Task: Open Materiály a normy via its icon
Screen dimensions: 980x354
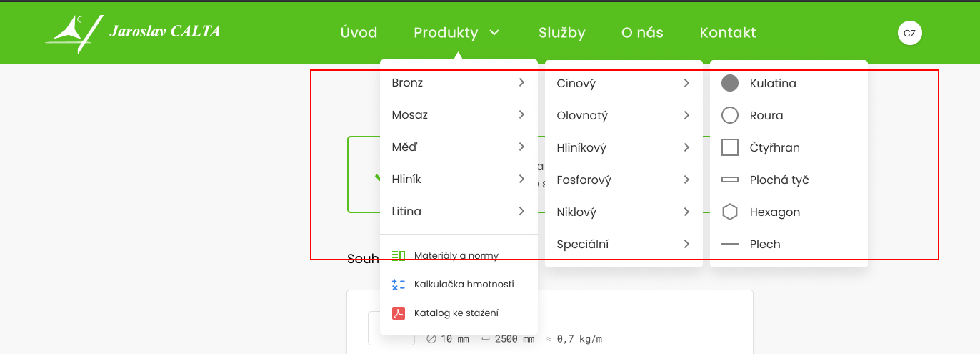Action: pos(399,255)
